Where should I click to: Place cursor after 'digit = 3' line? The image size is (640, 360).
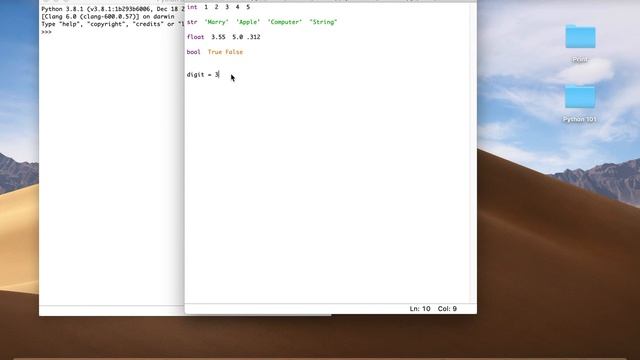(x=220, y=75)
